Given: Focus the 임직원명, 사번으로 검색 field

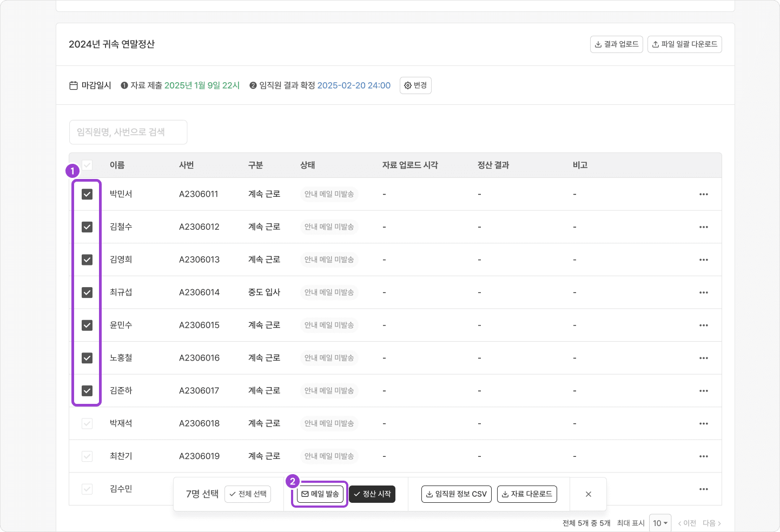Looking at the screenshot, I should click(x=128, y=132).
